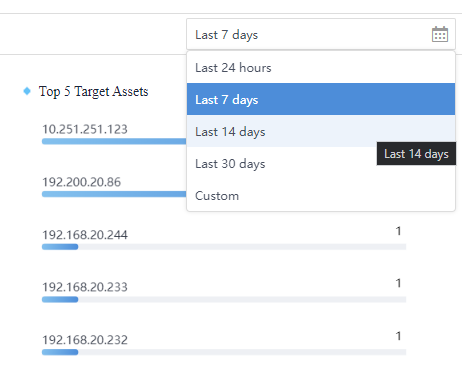Select 'Last 24 hours' option
The width and height of the screenshot is (462, 369).
point(321,68)
